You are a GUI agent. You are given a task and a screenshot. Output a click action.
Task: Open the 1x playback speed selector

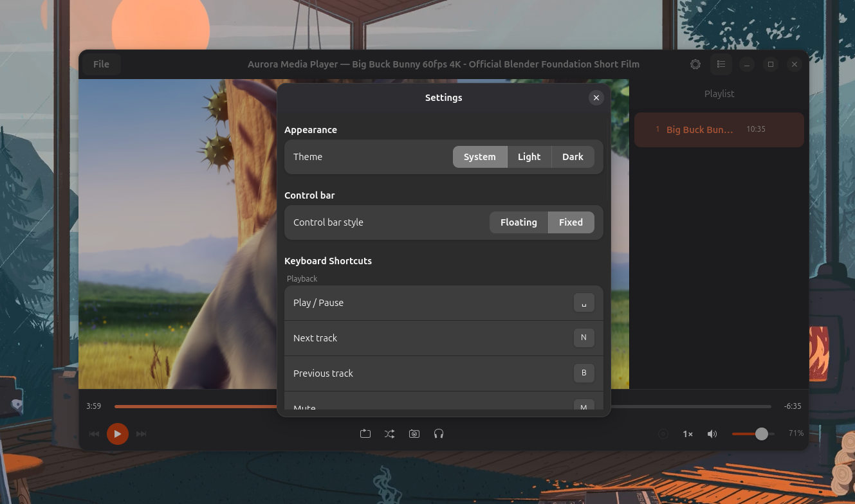pyautogui.click(x=687, y=433)
